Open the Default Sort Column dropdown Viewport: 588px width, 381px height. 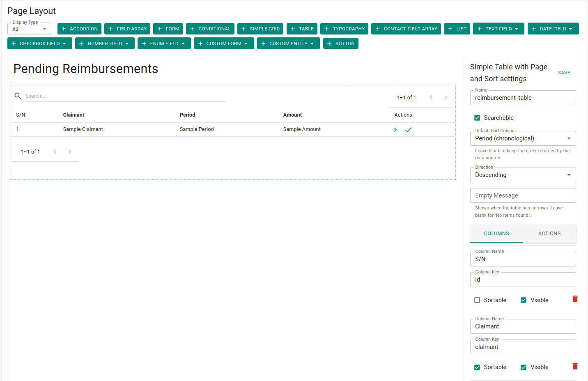pyautogui.click(x=523, y=138)
